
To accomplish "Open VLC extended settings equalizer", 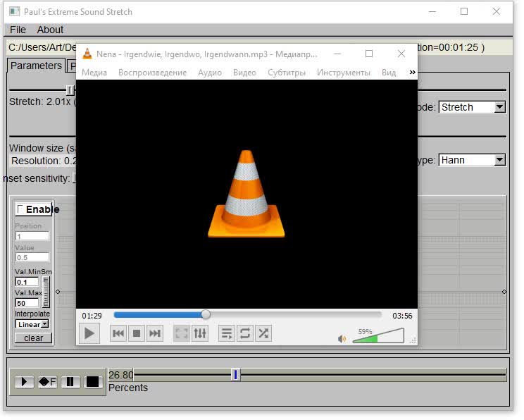I will tap(200, 333).
